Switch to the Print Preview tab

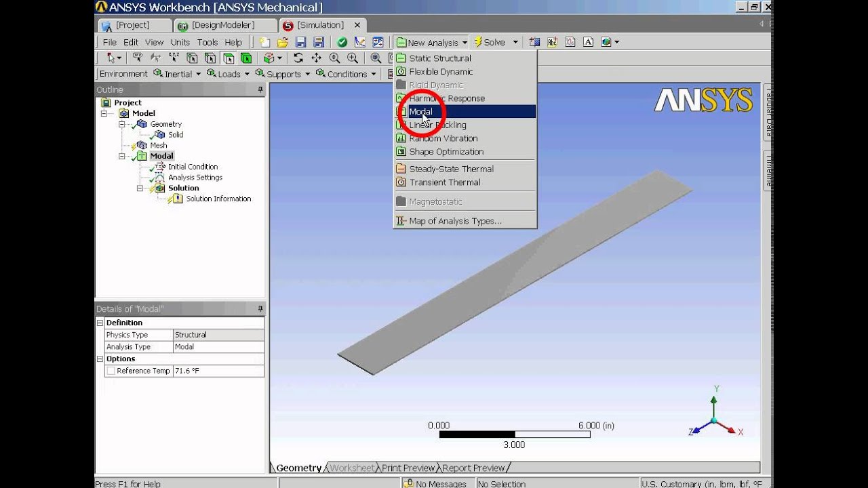pos(407,468)
